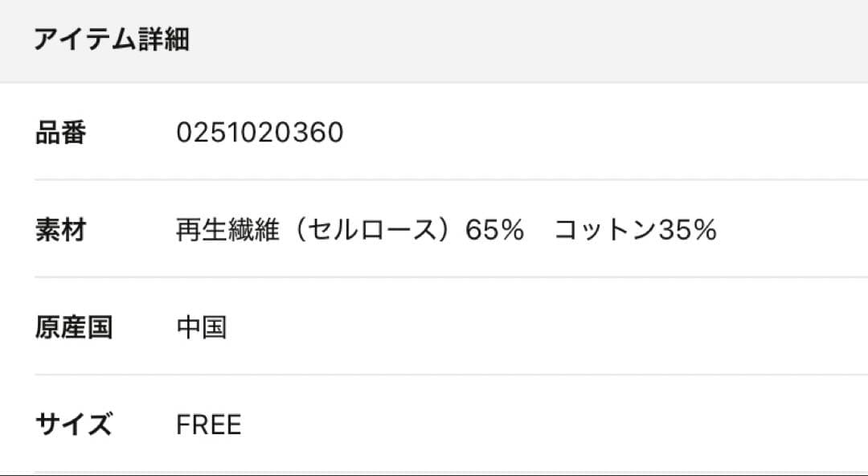868x476 pixels.
Task: Click the divider line below 原産国 row
Action: 450,375
